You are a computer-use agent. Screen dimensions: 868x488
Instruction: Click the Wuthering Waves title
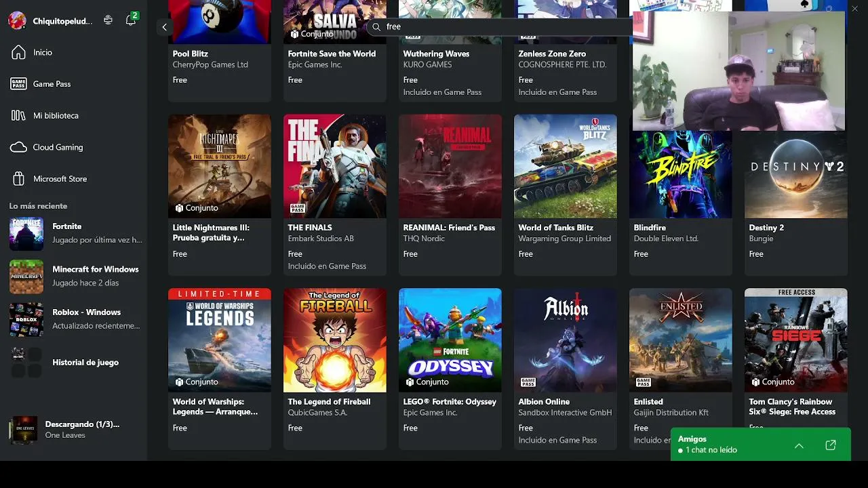click(436, 54)
